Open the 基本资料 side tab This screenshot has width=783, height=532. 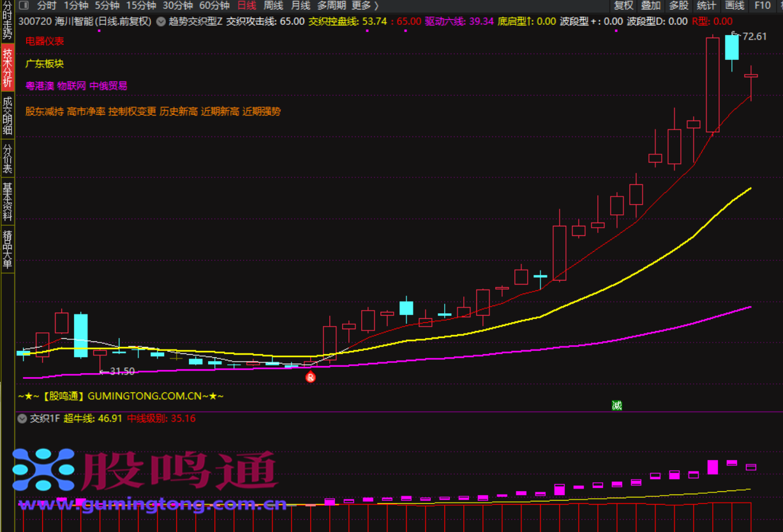point(8,201)
